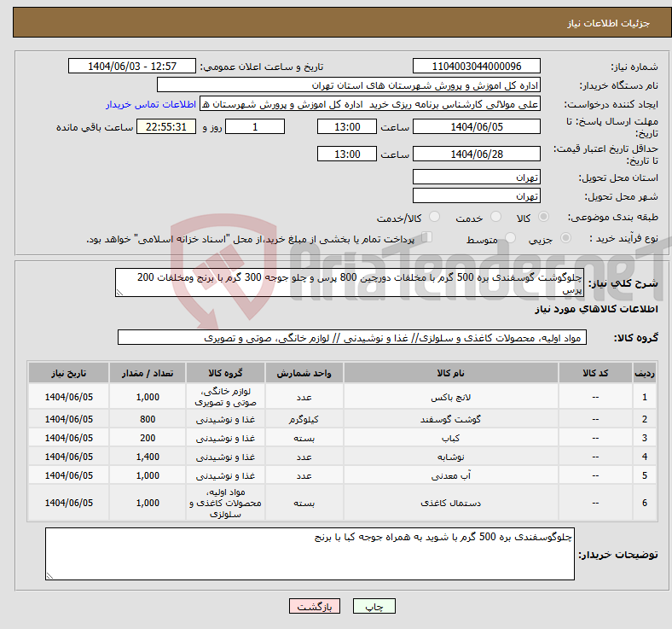Image resolution: width=672 pixels, height=629 pixels.
Task: Click the واحد شمارش column header
Action: click(x=304, y=373)
